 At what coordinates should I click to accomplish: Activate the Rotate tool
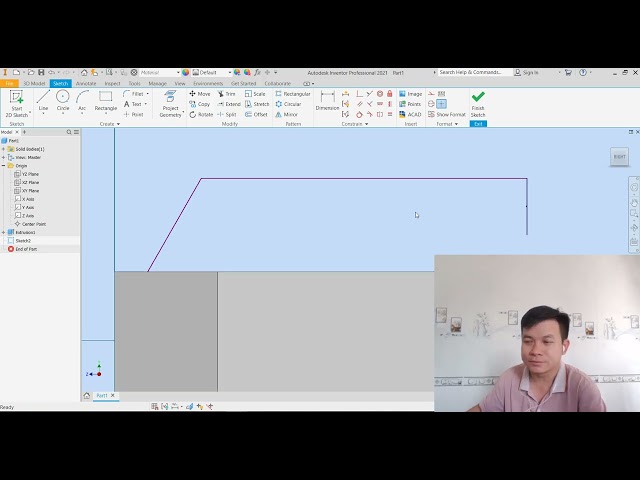201,115
